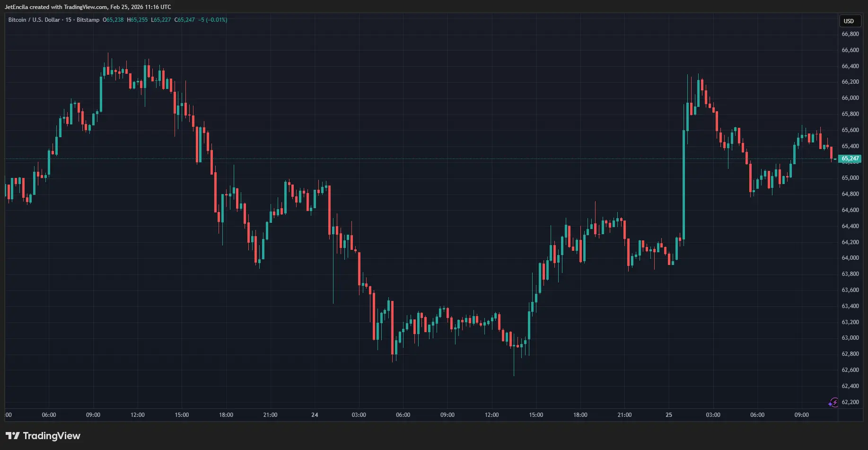Click the 62,800 price axis label
This screenshot has width=868, height=450.
850,354
